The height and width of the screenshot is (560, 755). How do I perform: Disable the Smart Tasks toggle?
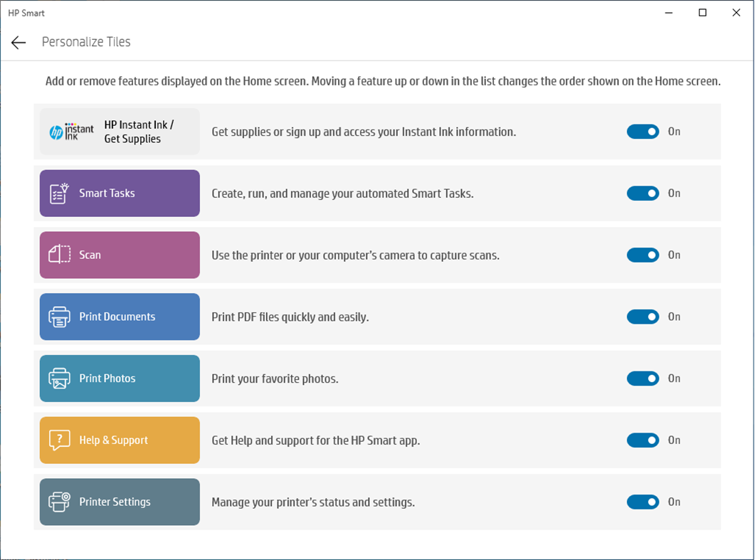tap(643, 193)
